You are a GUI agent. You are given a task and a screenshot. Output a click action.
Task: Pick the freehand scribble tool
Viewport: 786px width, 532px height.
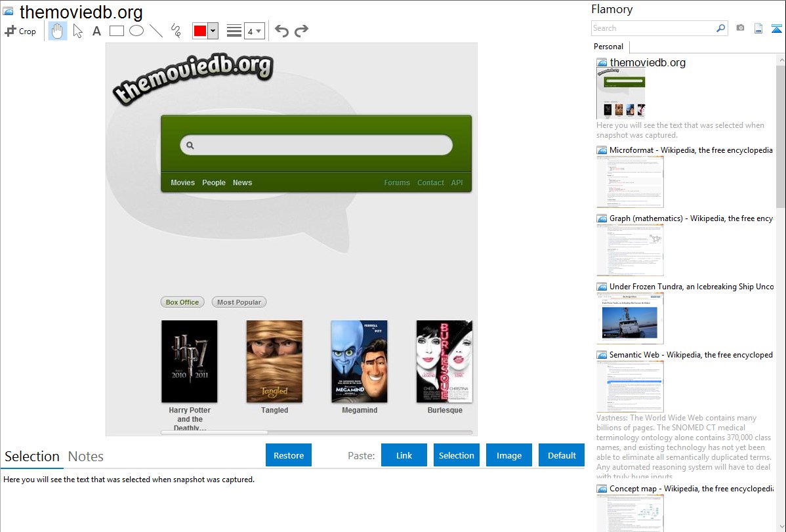tap(176, 31)
